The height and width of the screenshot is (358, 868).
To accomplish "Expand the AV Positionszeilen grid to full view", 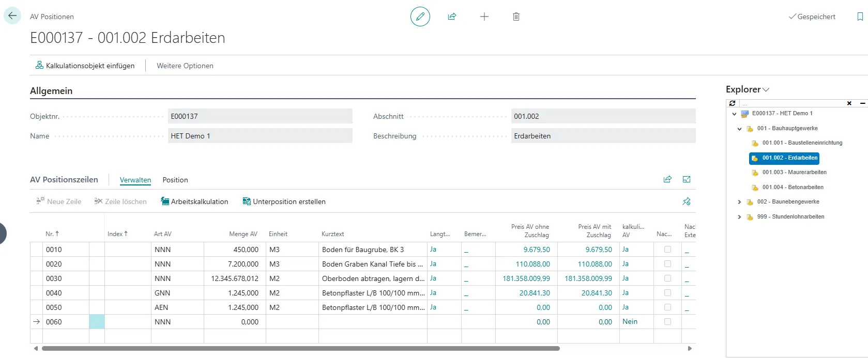I will 687,179.
